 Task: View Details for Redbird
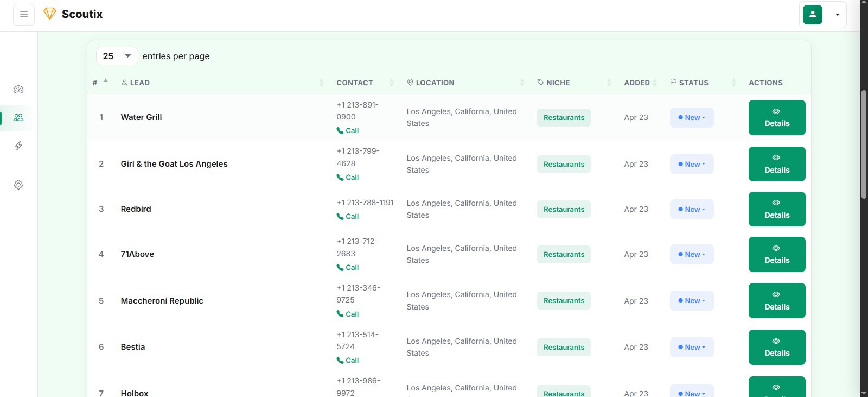(x=777, y=209)
